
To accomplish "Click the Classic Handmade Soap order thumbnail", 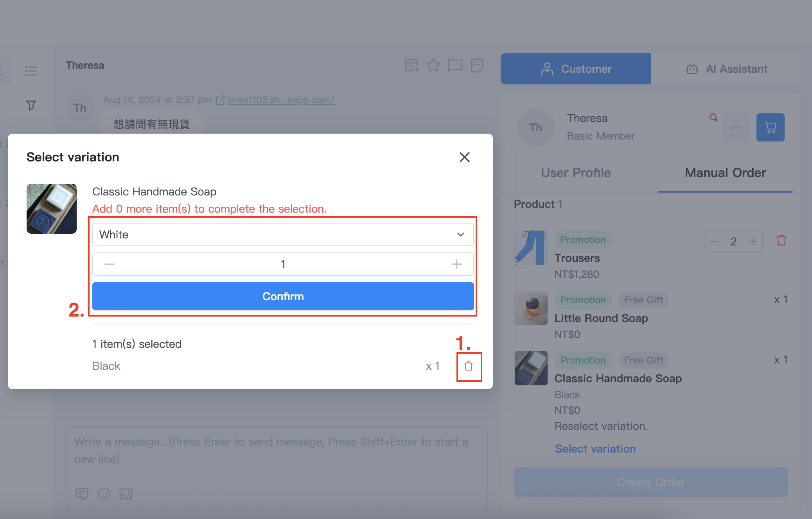I will [x=531, y=368].
